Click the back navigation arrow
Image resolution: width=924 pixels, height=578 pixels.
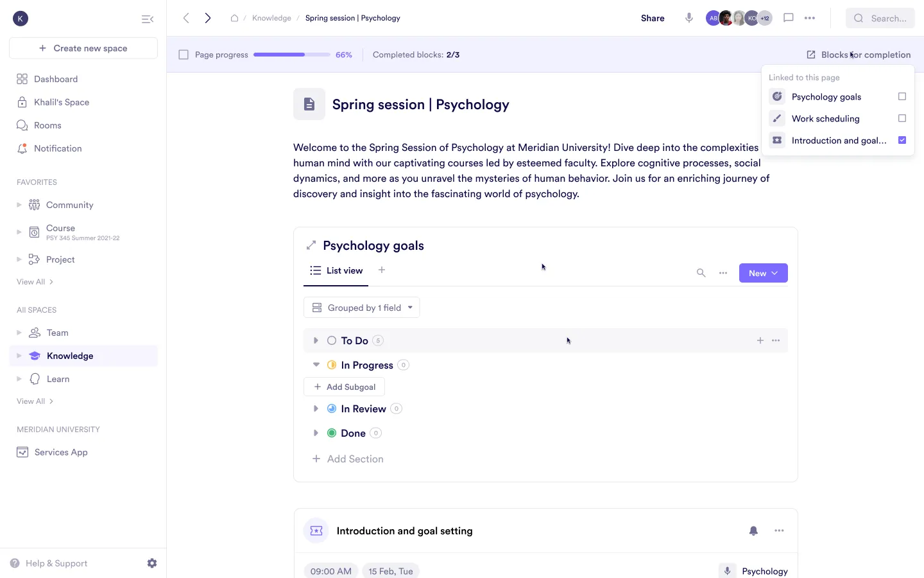tap(186, 18)
